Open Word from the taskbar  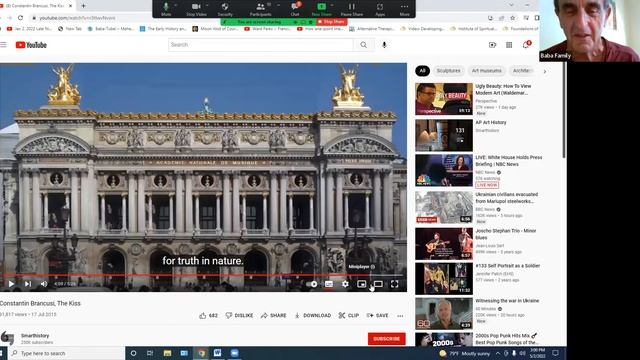point(218,353)
